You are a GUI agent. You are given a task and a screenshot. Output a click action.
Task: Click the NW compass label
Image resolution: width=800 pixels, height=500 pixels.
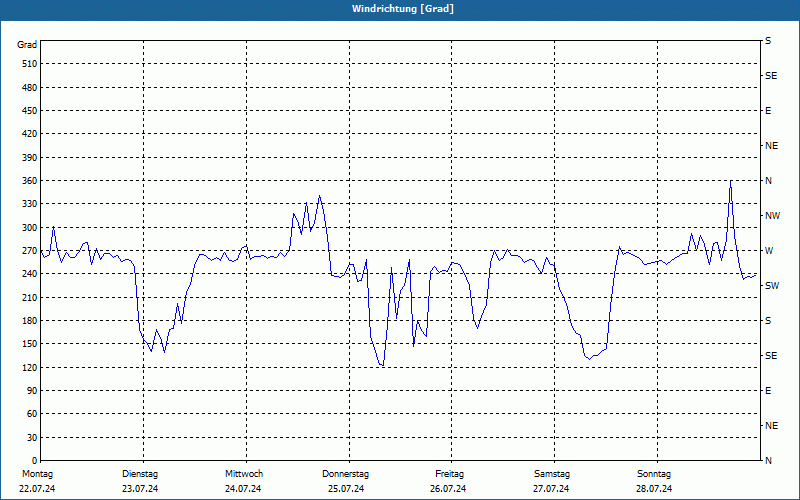(x=772, y=216)
